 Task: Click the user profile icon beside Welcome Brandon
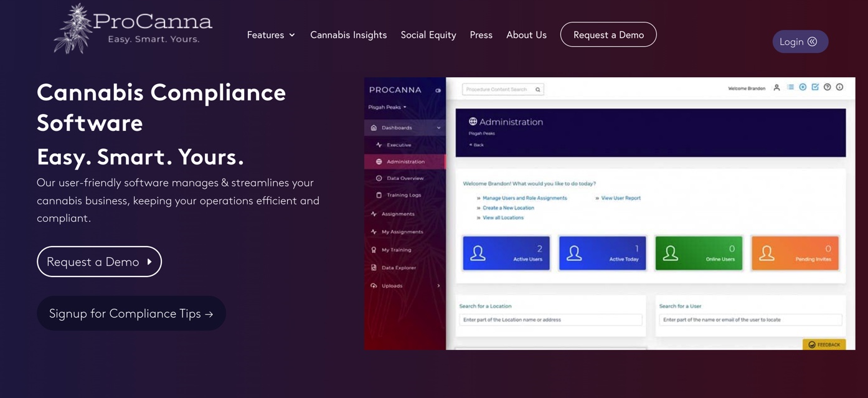pyautogui.click(x=776, y=88)
